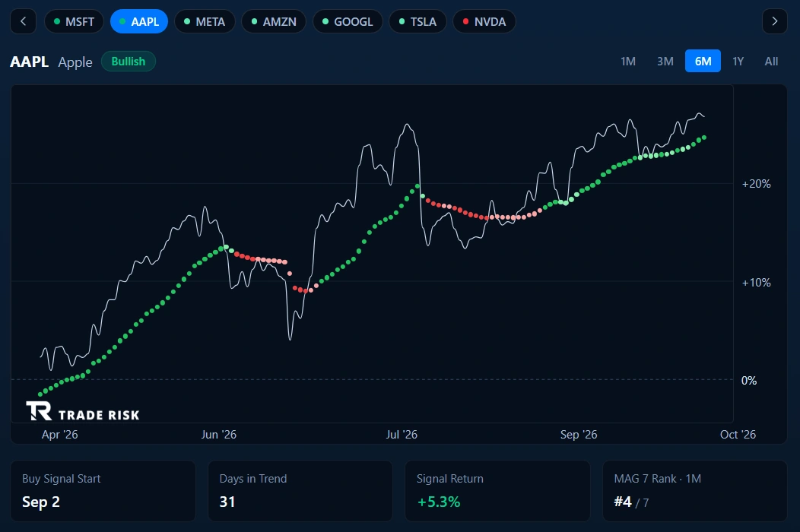Click the 31 days value
This screenshot has height=532, width=800.
(x=227, y=502)
